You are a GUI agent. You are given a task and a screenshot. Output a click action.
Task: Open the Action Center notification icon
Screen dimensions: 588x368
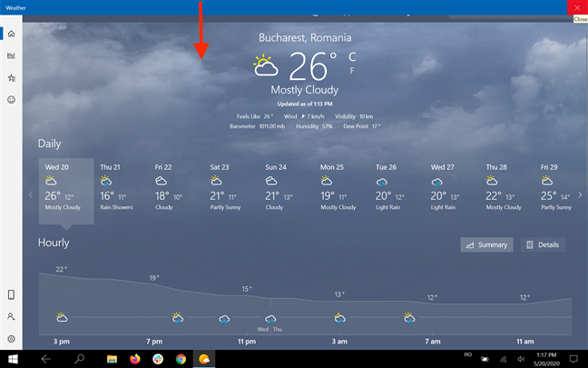573,359
